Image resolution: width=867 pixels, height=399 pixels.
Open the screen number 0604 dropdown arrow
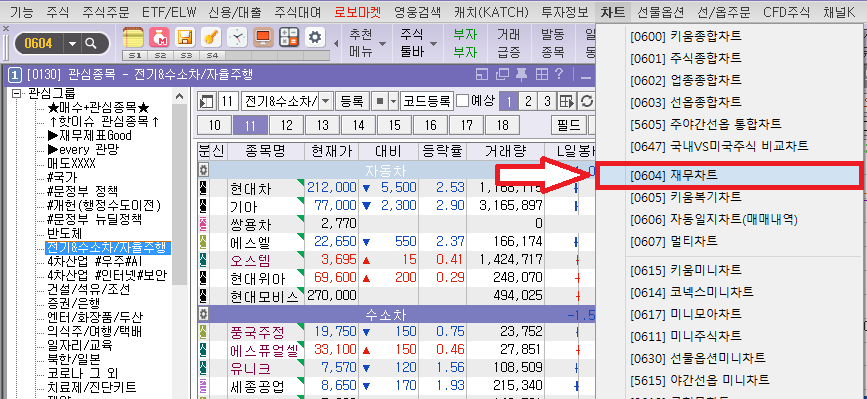72,43
